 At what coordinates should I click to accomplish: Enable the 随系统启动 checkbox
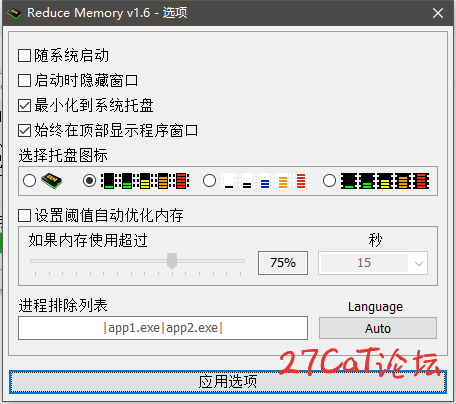click(x=25, y=56)
